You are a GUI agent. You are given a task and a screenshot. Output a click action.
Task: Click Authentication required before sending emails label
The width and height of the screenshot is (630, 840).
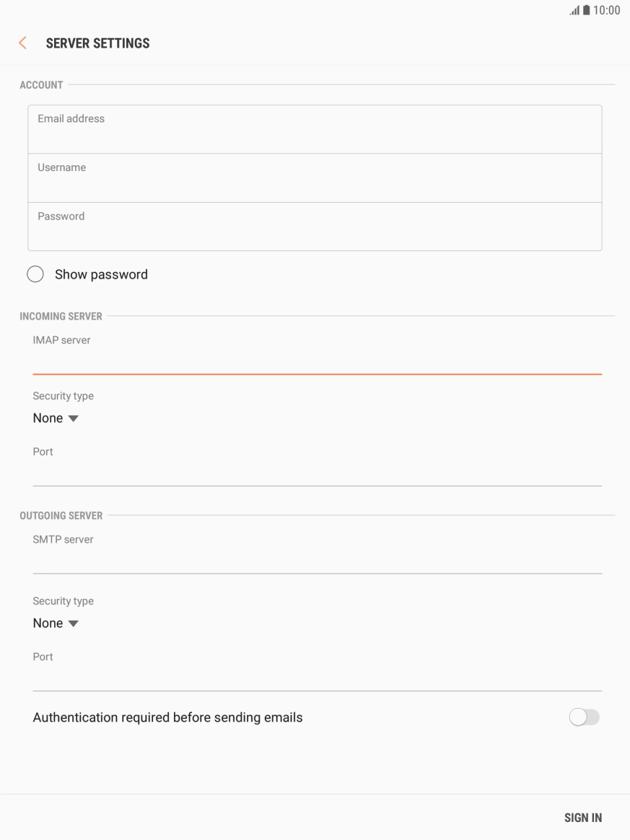[x=167, y=716]
